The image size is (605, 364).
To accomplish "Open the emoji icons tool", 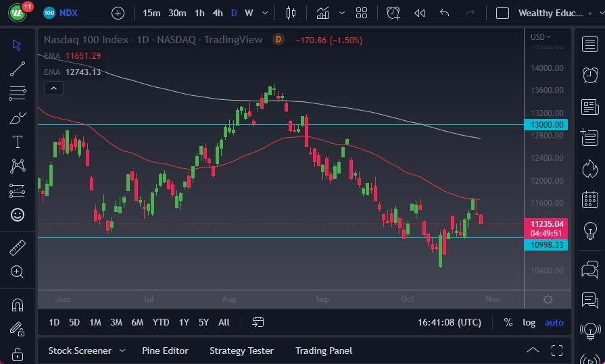I will (18, 215).
